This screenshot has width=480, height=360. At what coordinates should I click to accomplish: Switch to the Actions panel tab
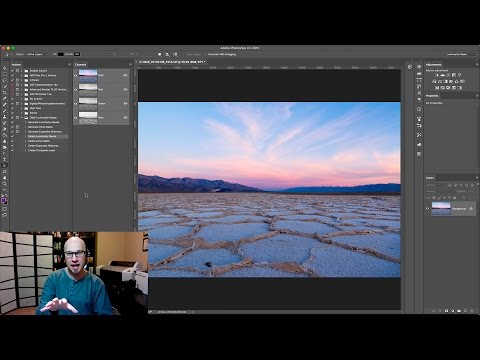[x=16, y=64]
